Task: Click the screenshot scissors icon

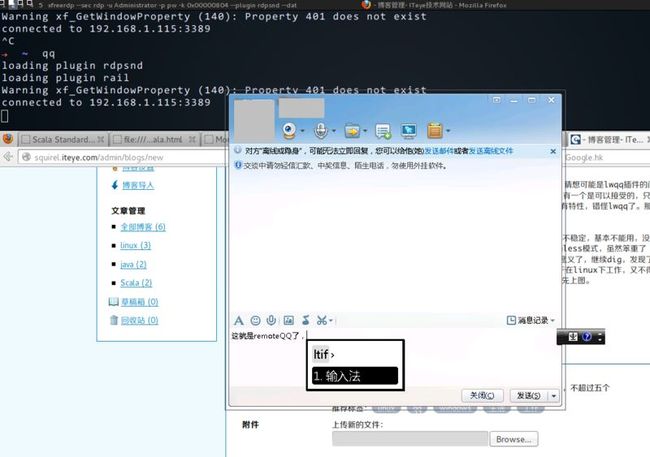Action: [322, 320]
